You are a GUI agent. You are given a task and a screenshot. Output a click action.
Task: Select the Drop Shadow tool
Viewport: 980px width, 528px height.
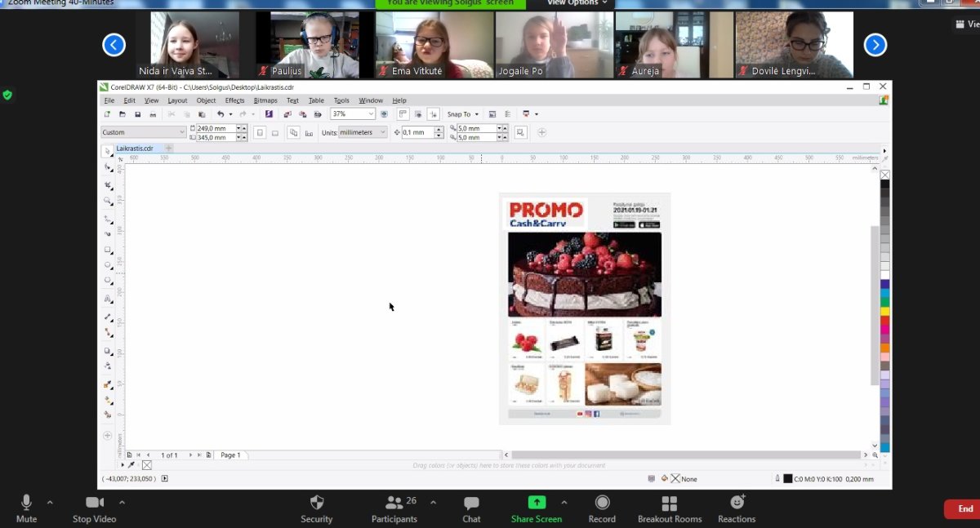coord(108,351)
